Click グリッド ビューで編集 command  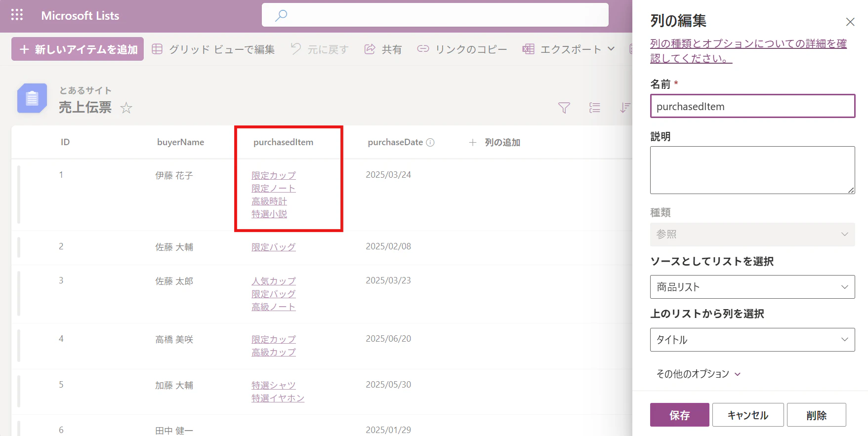[213, 49]
